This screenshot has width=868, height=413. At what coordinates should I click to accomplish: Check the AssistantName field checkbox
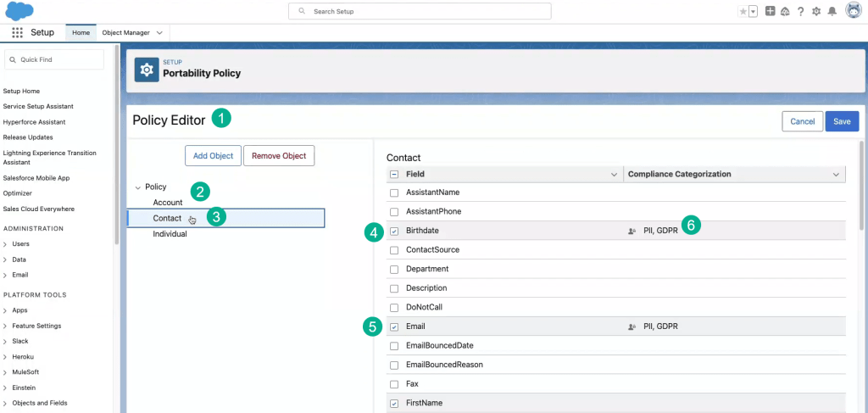(x=394, y=193)
